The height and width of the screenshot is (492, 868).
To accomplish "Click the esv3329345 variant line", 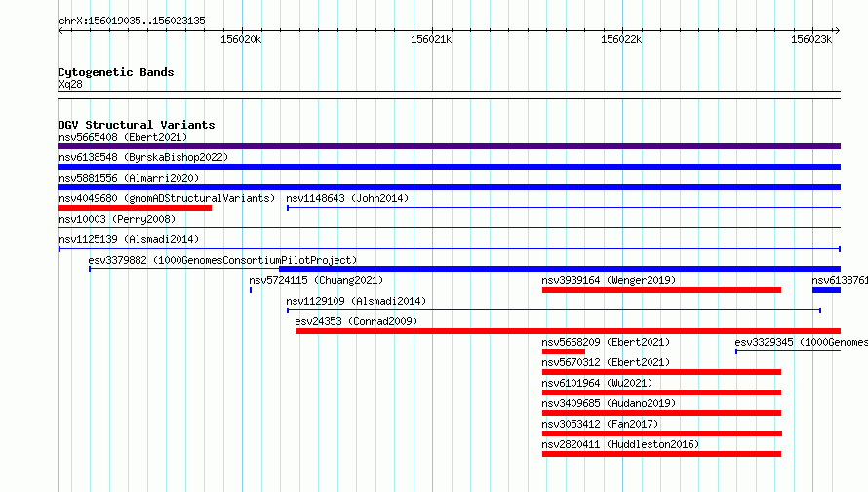I will point(788,351).
